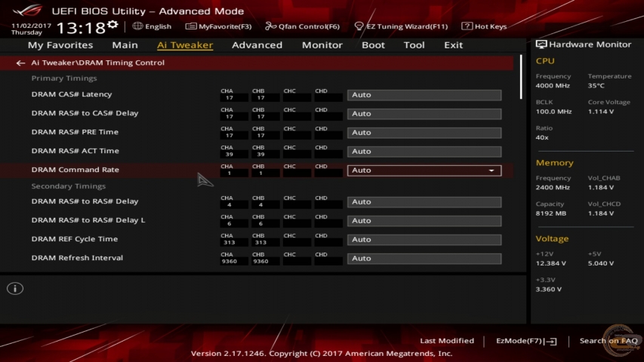Select DRAM CAS# Latency label
The image size is (644, 362).
pos(72,94)
